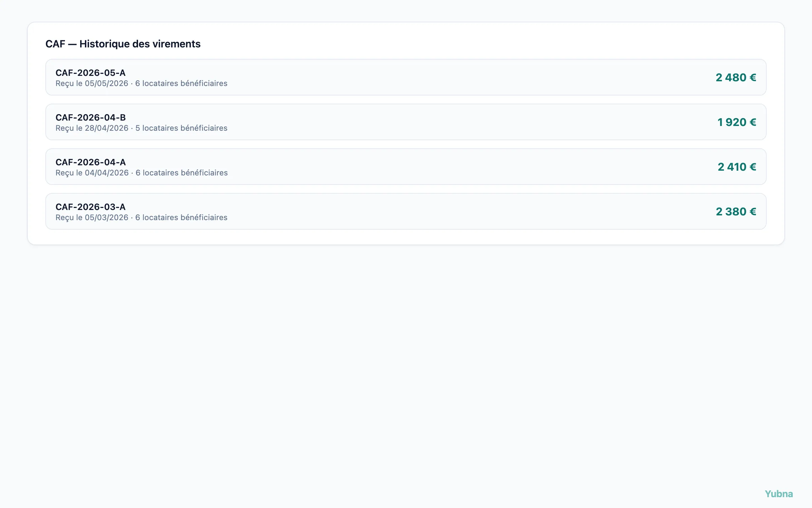Select the text 'Reçu le 05/03/2026 · 6 locataires bénéficiaires'
812x508 pixels.
point(141,217)
